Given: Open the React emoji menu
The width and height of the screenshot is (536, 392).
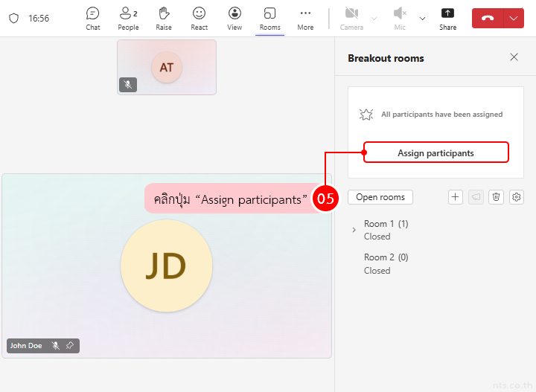Looking at the screenshot, I should [199, 18].
